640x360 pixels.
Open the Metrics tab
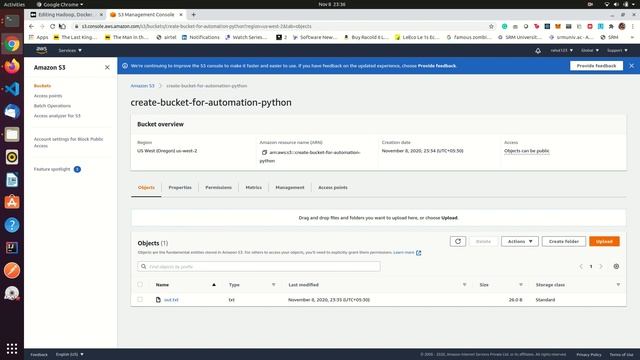tap(253, 187)
